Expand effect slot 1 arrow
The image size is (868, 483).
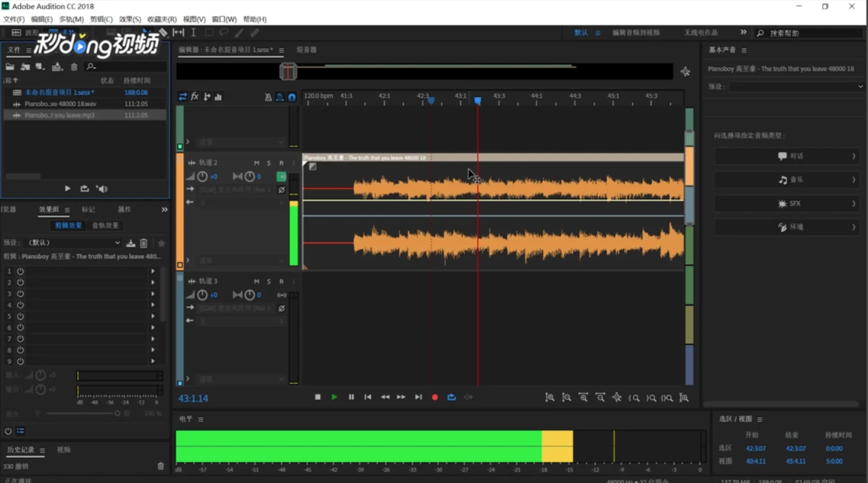pyautogui.click(x=153, y=271)
